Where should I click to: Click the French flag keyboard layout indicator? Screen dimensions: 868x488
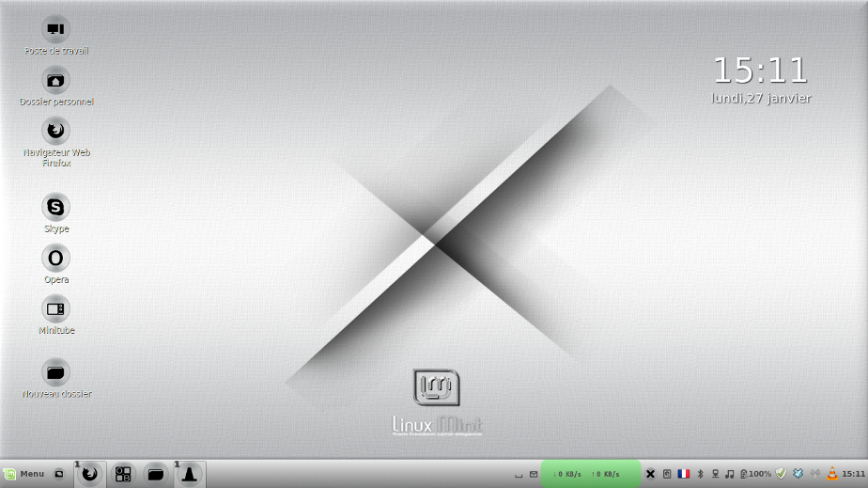[684, 474]
